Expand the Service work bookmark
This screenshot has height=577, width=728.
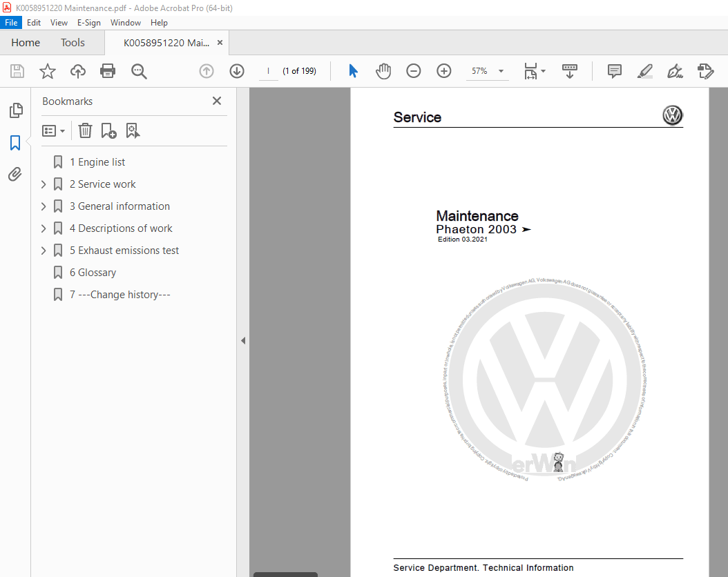[x=43, y=184]
